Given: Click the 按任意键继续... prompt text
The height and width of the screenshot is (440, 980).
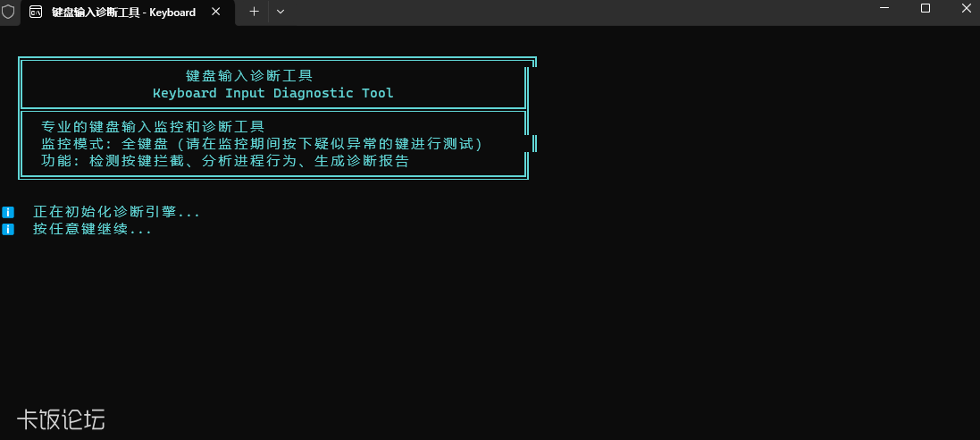Looking at the screenshot, I should pyautogui.click(x=93, y=229).
